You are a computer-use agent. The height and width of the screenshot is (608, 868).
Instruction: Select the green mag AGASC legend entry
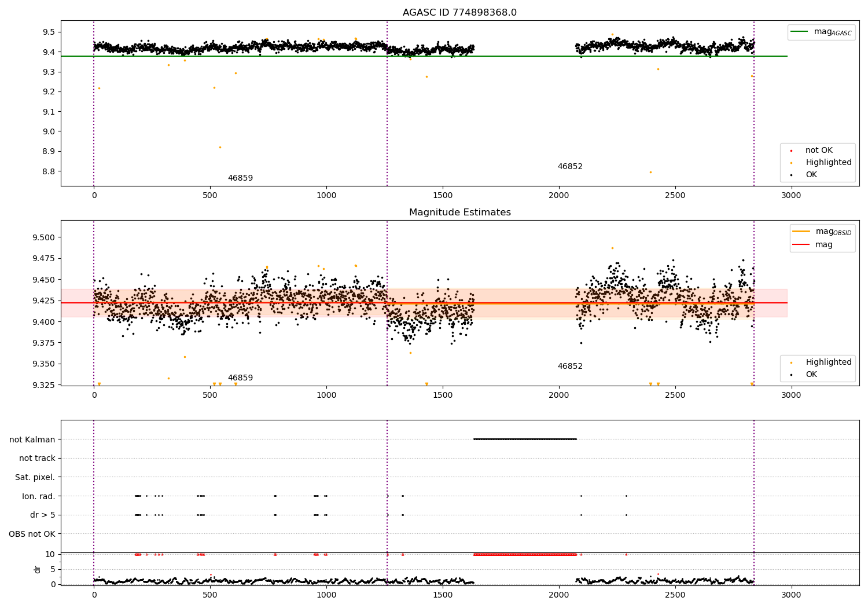(x=821, y=32)
